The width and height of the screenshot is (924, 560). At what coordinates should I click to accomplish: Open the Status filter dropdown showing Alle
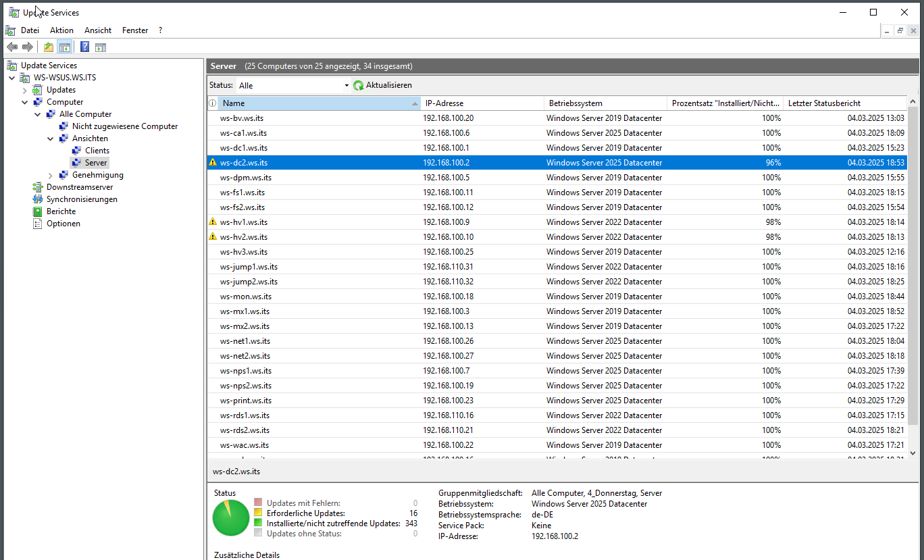[x=293, y=86]
